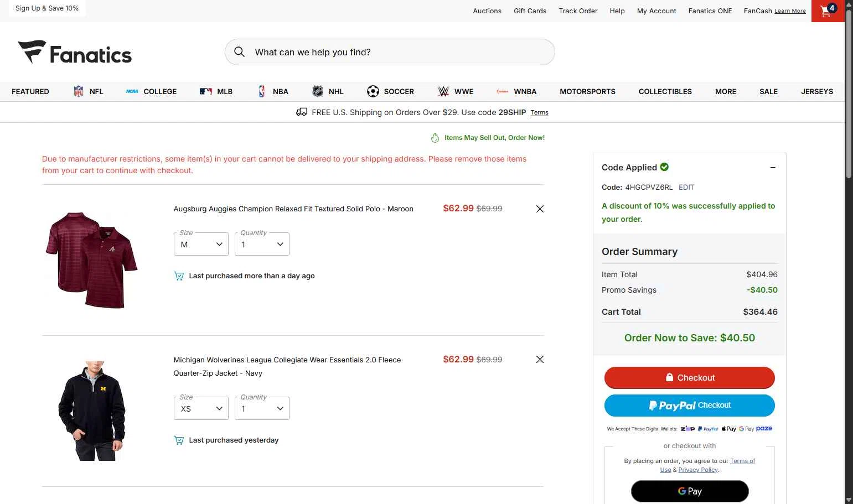Open the Track Order link
The width and height of the screenshot is (853, 504).
pyautogui.click(x=578, y=11)
